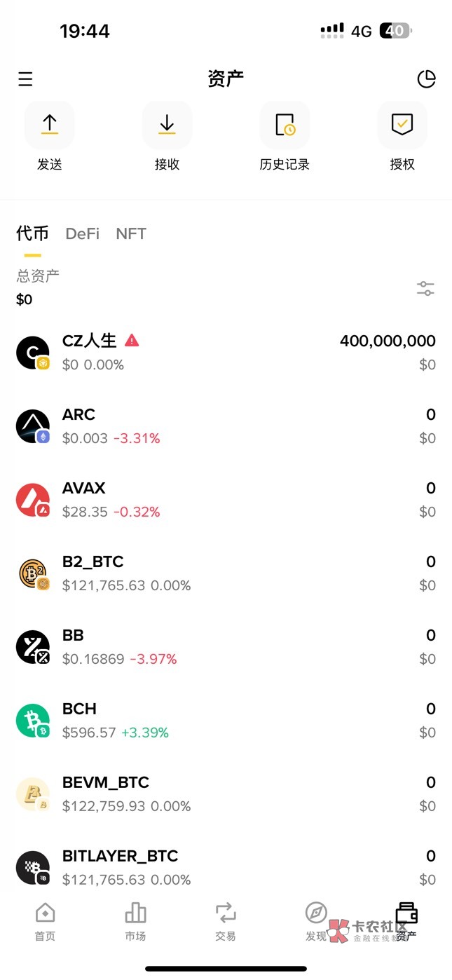This screenshot has width=452, height=980.
Task: Open Authorization (授权) shield icon
Action: point(402,125)
